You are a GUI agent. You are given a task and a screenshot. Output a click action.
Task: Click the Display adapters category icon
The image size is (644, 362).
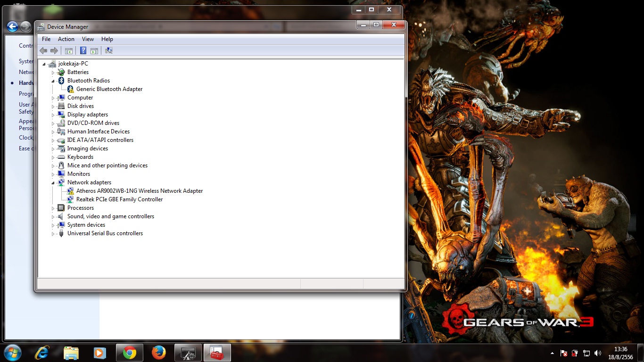point(61,115)
